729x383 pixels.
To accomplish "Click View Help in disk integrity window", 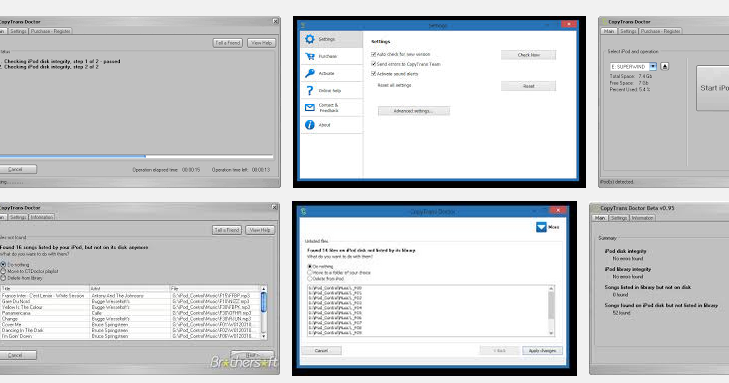I will click(261, 43).
